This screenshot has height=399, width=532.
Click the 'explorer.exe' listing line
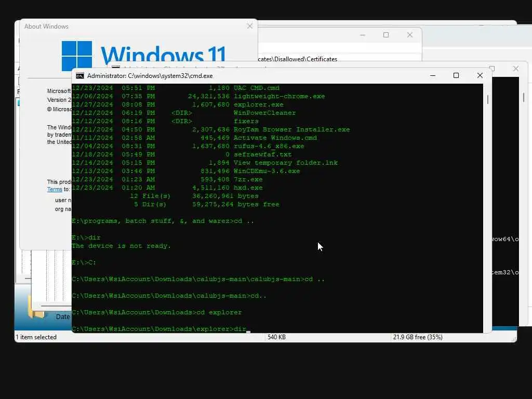click(178, 104)
